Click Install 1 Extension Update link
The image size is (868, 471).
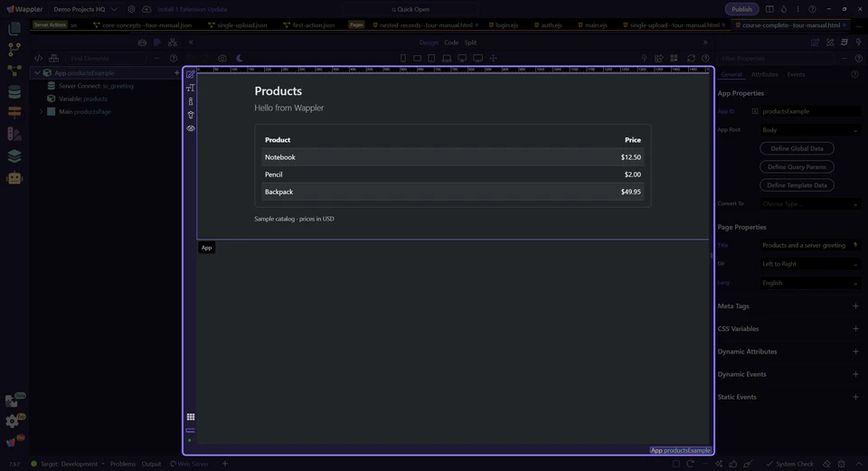[192, 9]
